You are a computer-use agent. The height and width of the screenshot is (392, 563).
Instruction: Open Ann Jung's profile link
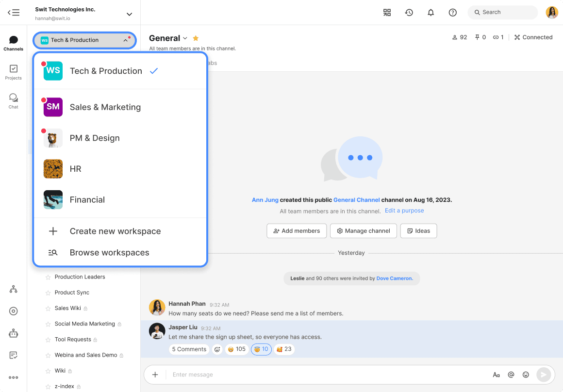click(x=265, y=200)
